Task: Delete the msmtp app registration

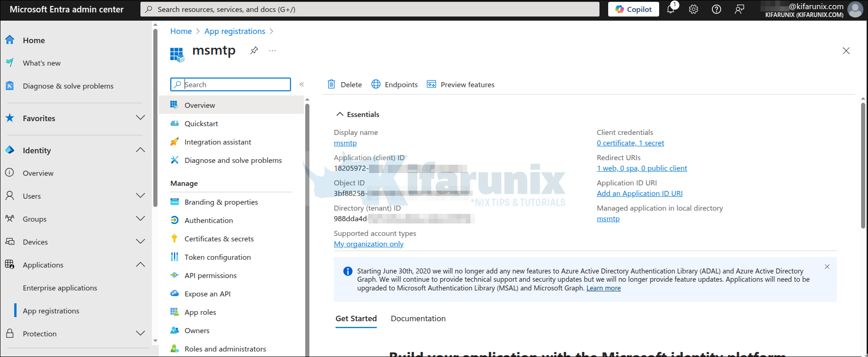Action: pyautogui.click(x=345, y=84)
